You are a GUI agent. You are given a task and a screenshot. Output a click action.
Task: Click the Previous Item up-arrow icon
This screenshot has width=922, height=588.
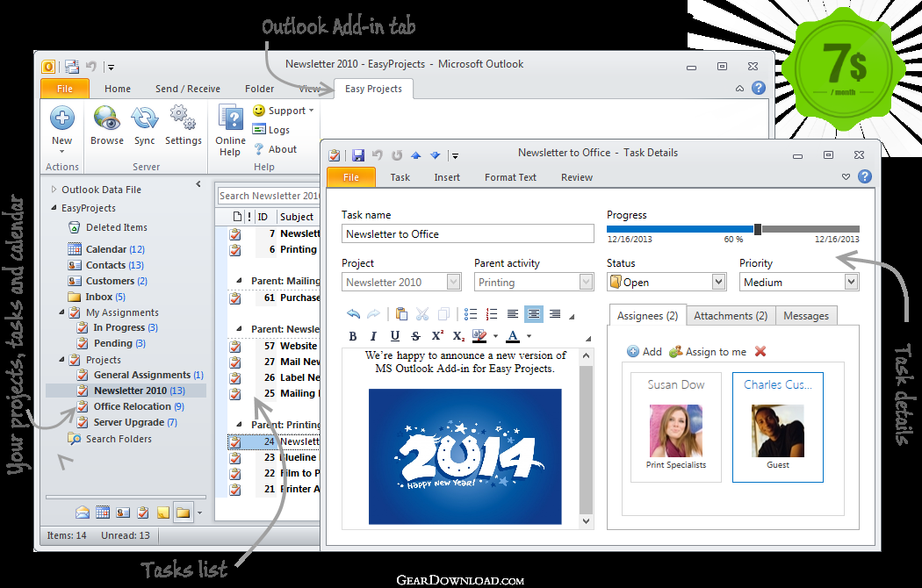pos(415,155)
